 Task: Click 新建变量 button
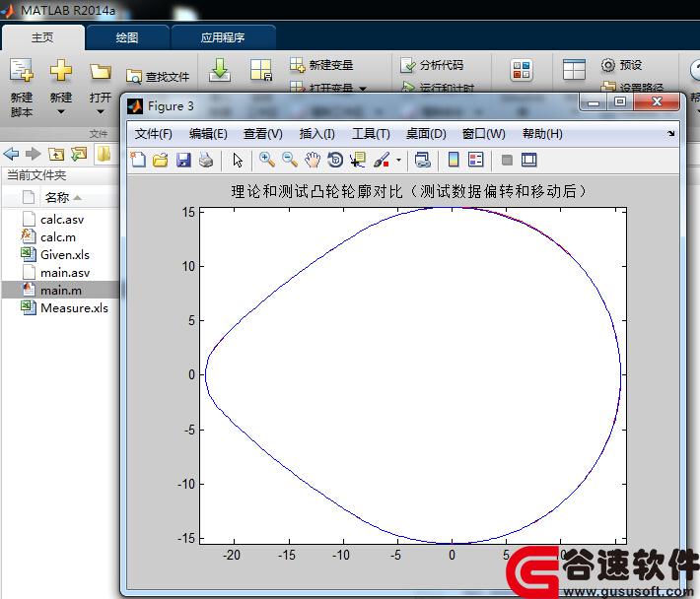click(321, 65)
